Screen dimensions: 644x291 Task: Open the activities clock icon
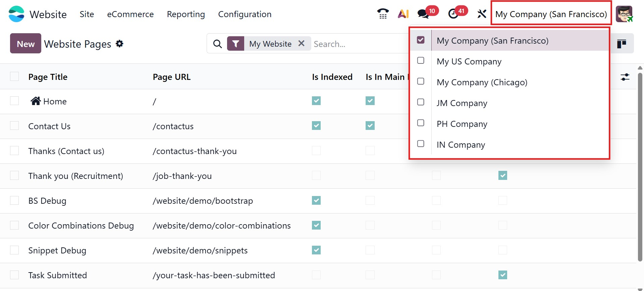(453, 14)
